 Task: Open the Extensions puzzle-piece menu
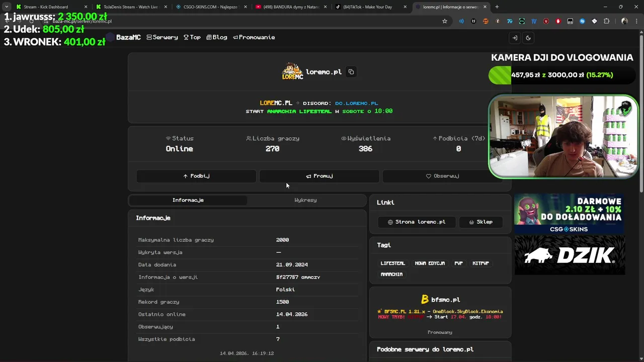tap(606, 21)
